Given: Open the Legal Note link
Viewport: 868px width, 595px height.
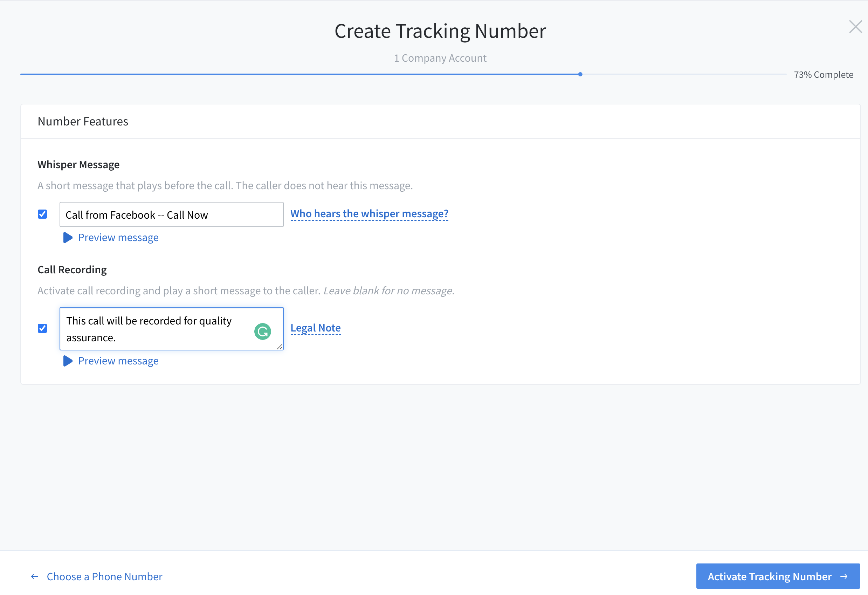Looking at the screenshot, I should click(x=316, y=328).
